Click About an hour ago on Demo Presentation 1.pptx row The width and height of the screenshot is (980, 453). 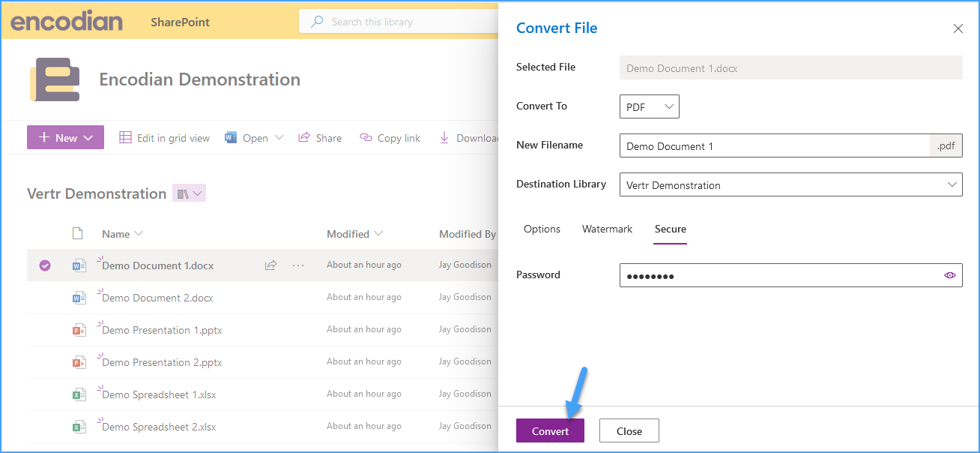(x=364, y=329)
